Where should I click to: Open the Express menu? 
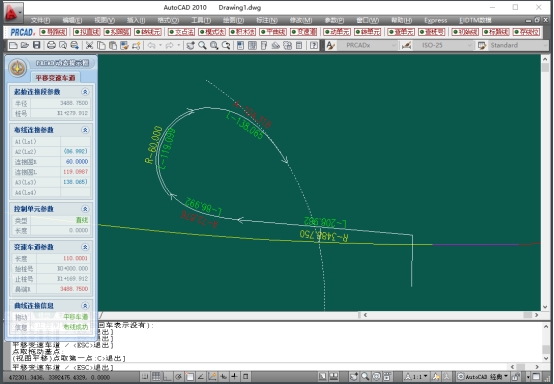click(x=436, y=20)
